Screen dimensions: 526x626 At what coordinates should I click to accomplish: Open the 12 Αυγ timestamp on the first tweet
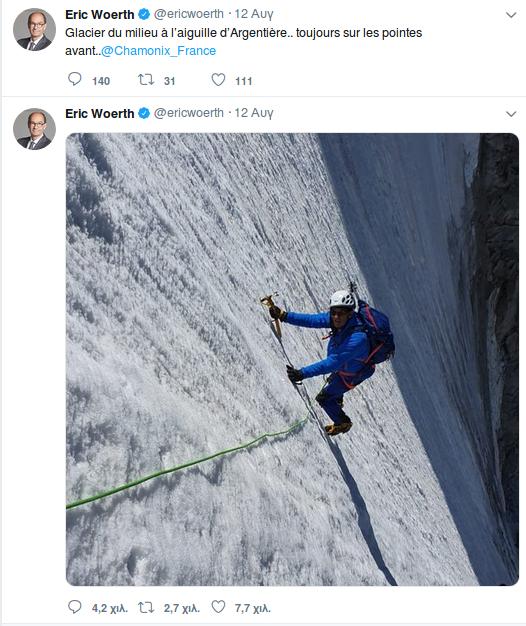click(x=254, y=14)
